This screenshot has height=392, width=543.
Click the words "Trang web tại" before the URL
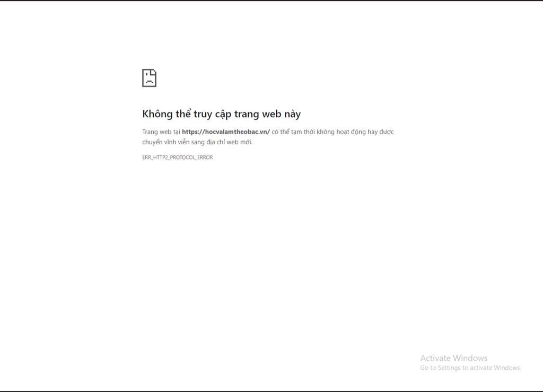tap(161, 132)
